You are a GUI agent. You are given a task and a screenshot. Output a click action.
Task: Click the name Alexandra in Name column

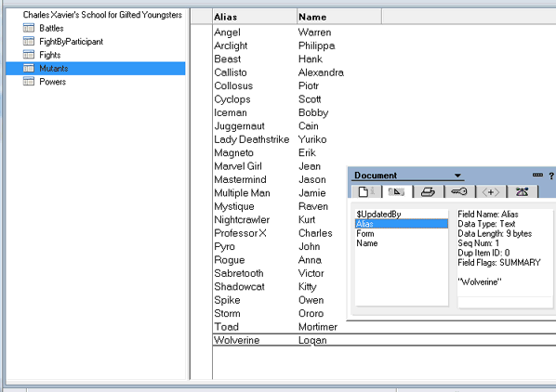click(321, 72)
